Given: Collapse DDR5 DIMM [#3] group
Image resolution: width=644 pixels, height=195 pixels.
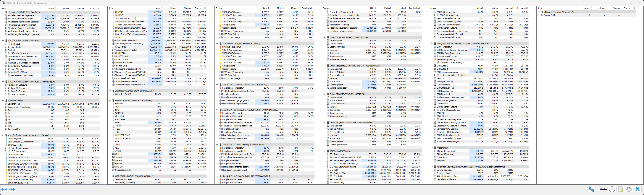Looking at the screenshot, I should [x=217, y=44].
